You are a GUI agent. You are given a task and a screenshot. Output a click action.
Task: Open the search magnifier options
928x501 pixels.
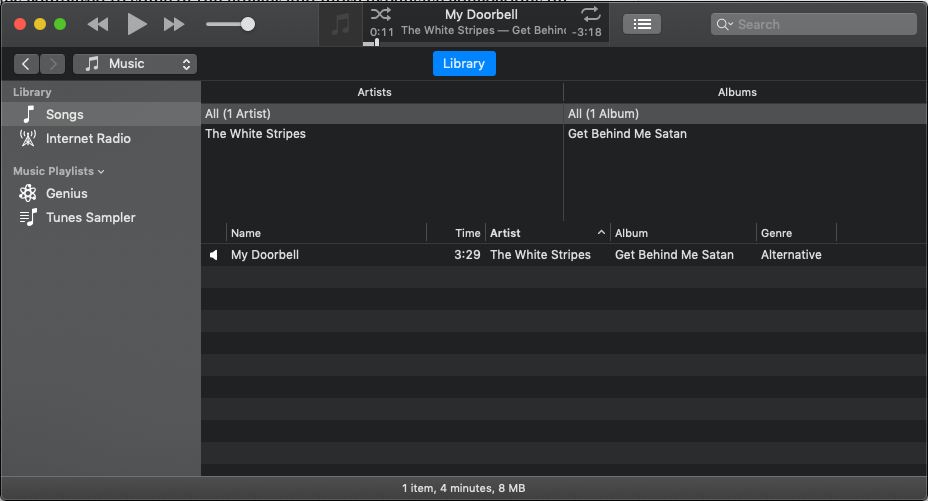pyautogui.click(x=724, y=24)
